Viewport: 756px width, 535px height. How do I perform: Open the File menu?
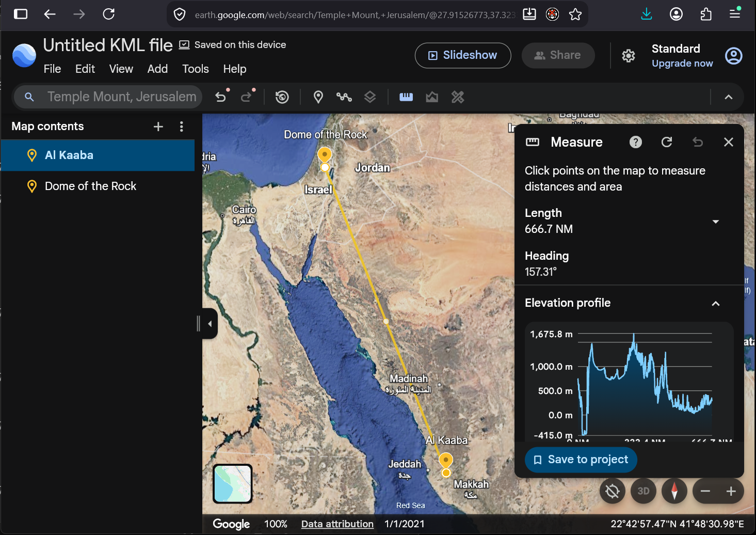52,69
